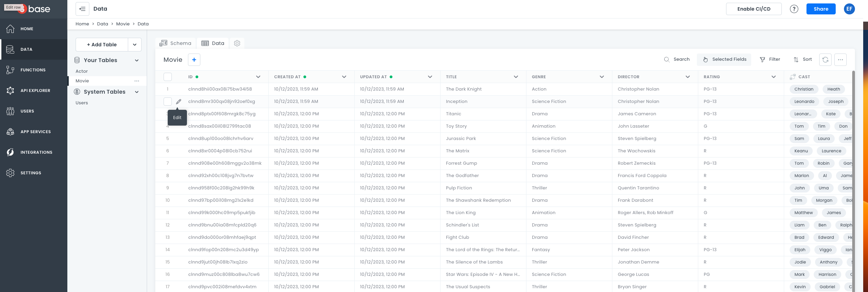Open the Genre column header dropdown
Viewport: 868px width, 292px height.
coord(602,77)
